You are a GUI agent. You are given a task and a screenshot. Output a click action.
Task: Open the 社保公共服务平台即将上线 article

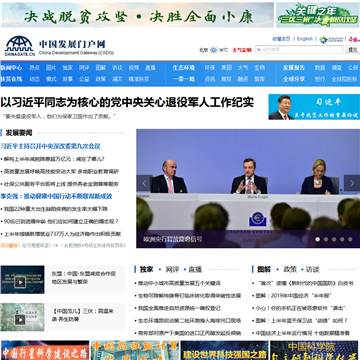[61, 184]
